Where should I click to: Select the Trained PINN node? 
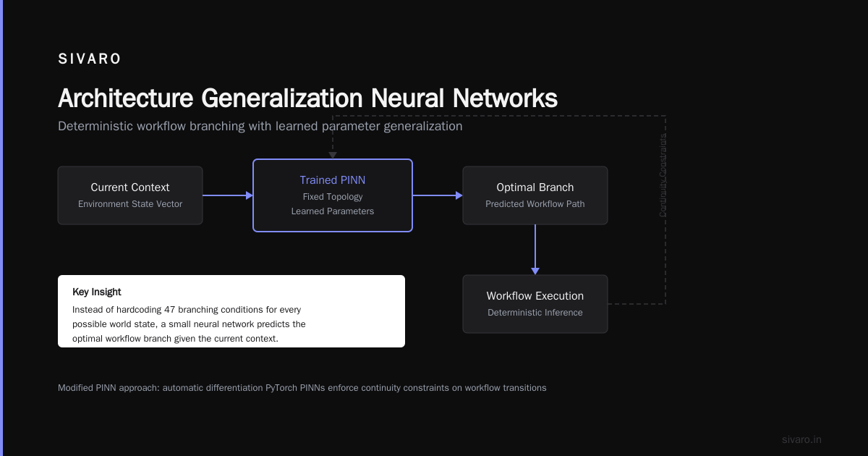tap(333, 195)
